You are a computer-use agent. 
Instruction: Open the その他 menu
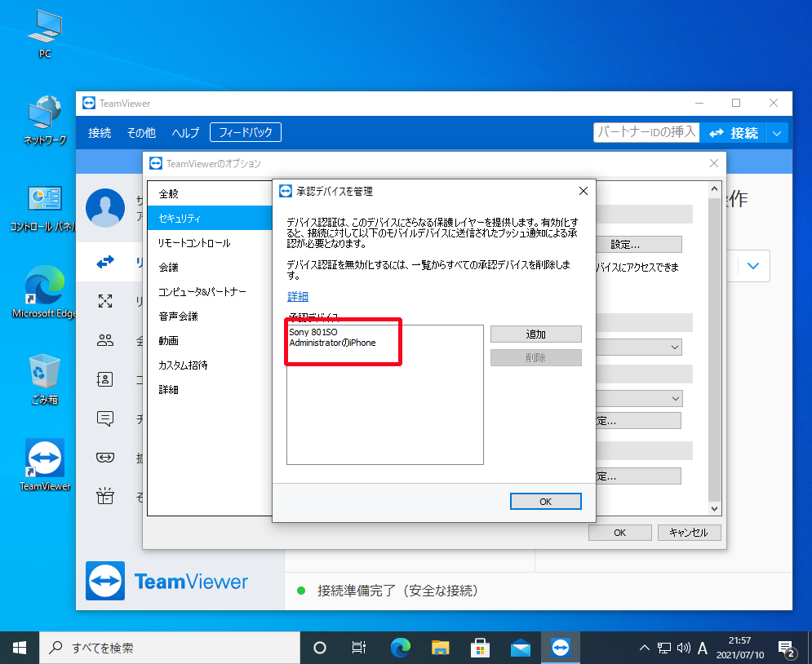click(141, 133)
